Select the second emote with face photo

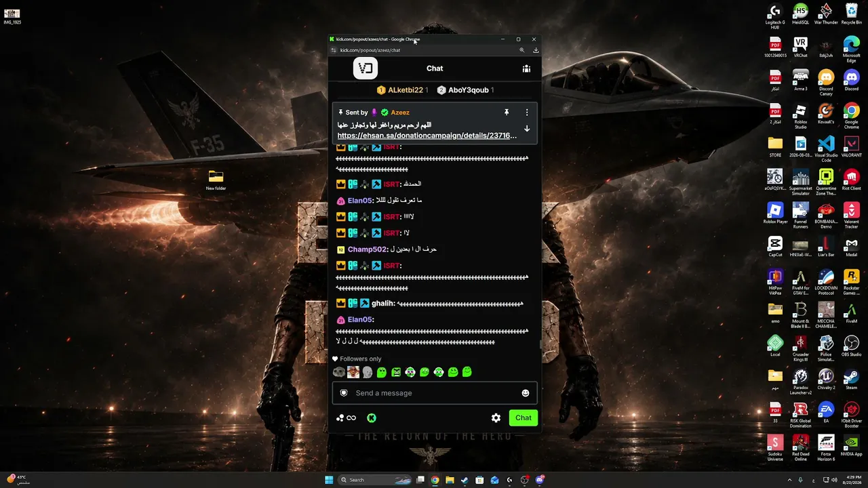click(353, 372)
